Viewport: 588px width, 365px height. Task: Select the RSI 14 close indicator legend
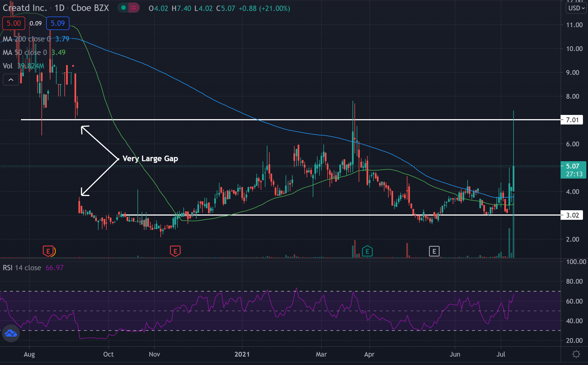(x=22, y=268)
